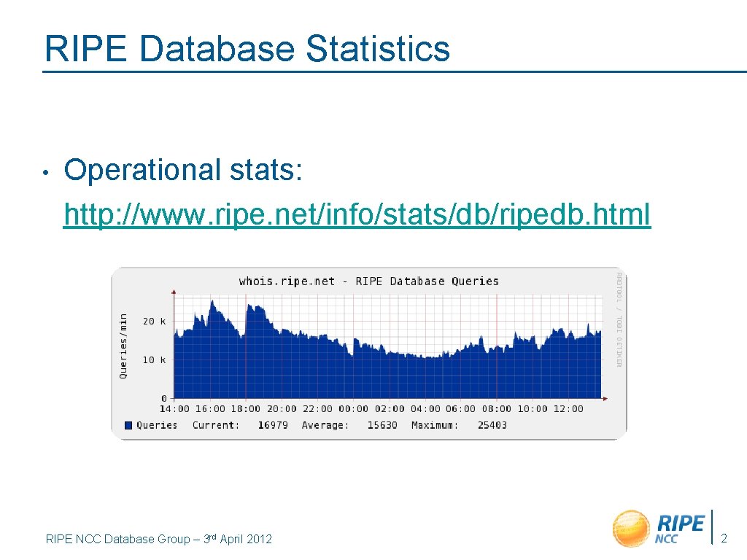The width and height of the screenshot is (747, 560).
Task: Click the slide number '2'
Action: 724,538
